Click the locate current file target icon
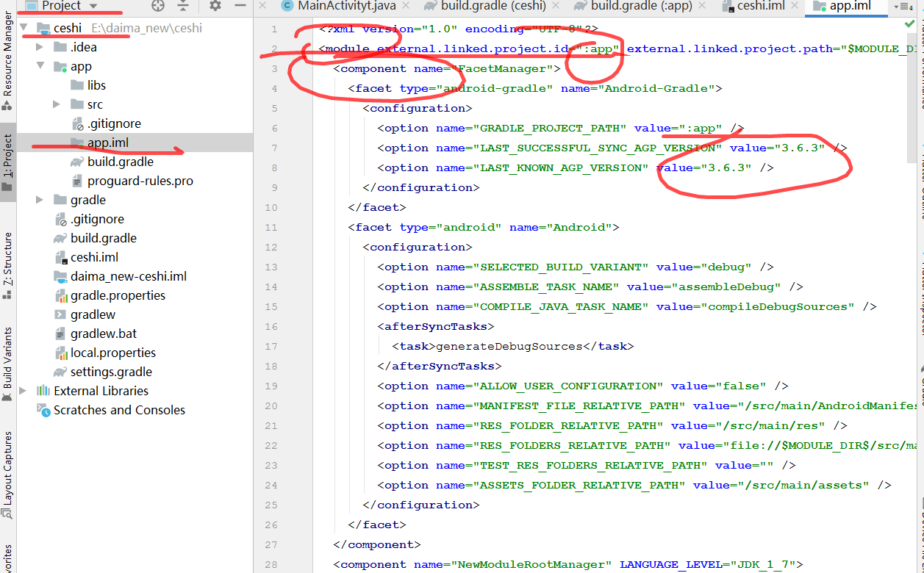924x573 pixels. point(158,6)
